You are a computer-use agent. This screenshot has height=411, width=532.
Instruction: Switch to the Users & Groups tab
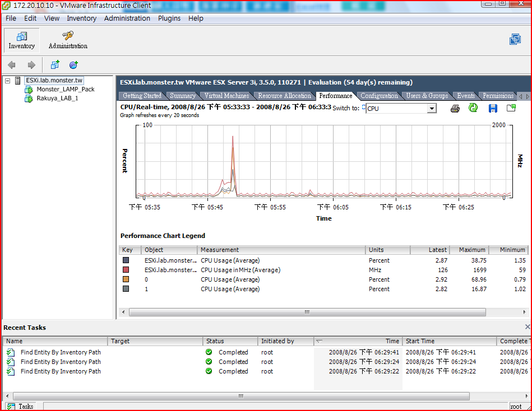[x=427, y=96]
